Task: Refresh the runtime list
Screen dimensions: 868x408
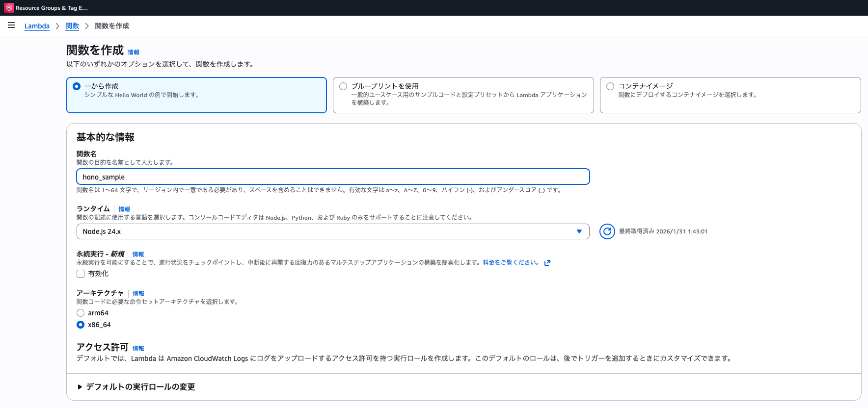Action: [607, 231]
